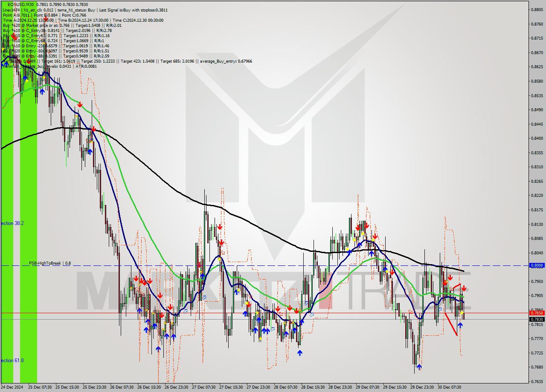Click the '24 Dec 2024' time label
Image resolution: width=546 pixels, height=392 pixels.
(x=12, y=387)
